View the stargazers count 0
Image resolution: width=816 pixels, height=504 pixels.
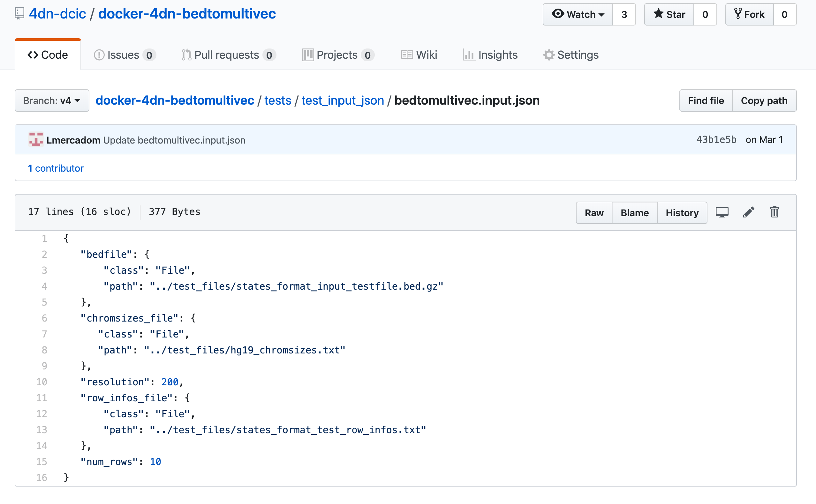(x=705, y=14)
